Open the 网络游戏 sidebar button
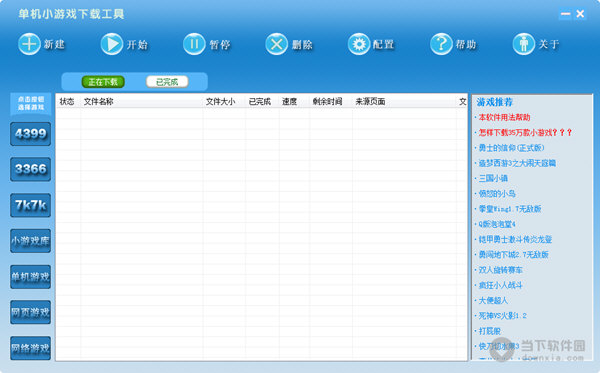This screenshot has width=600, height=373. coord(31,348)
